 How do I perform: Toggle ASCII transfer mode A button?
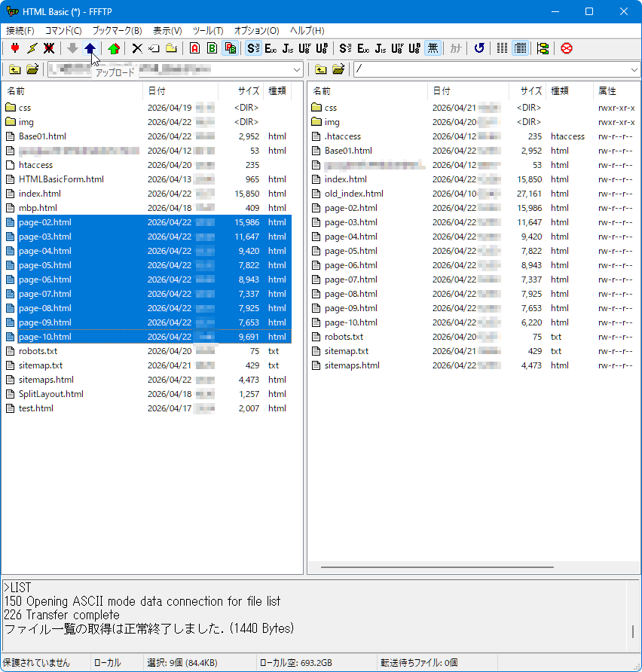point(194,48)
